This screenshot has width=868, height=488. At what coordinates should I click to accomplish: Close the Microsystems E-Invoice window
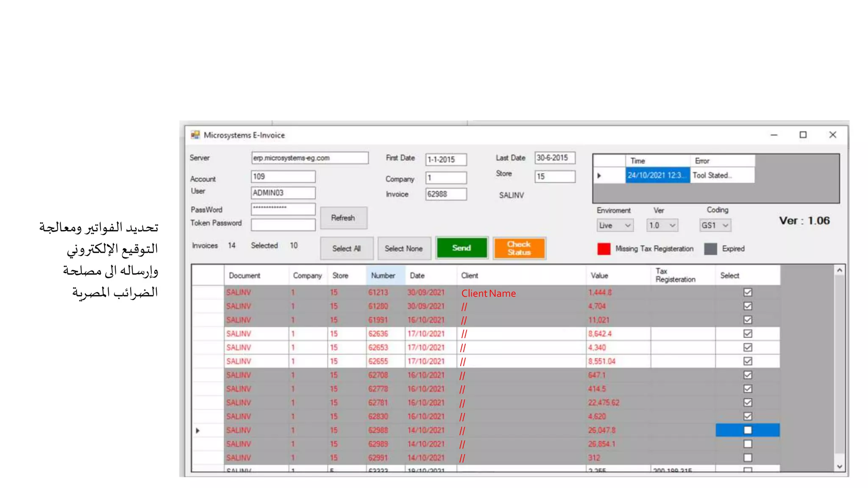832,135
